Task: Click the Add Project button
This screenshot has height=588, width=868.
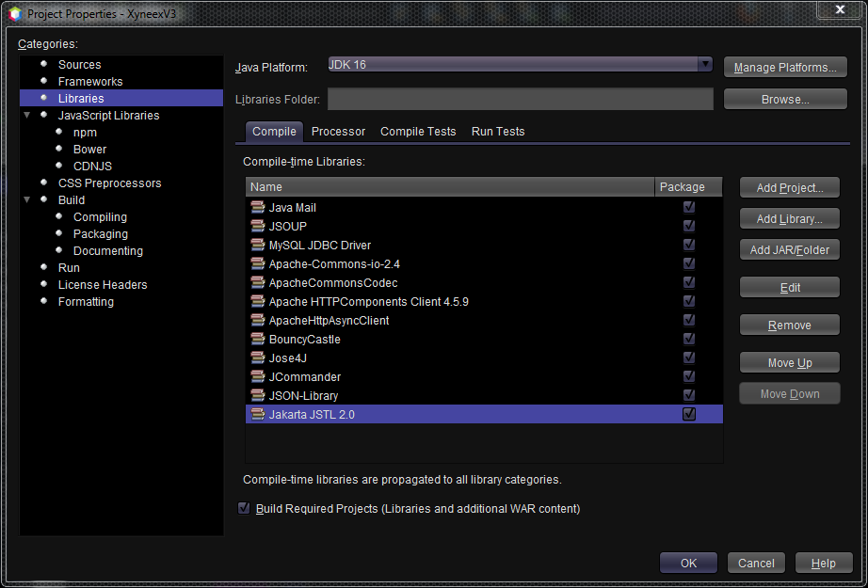Action: pos(790,187)
